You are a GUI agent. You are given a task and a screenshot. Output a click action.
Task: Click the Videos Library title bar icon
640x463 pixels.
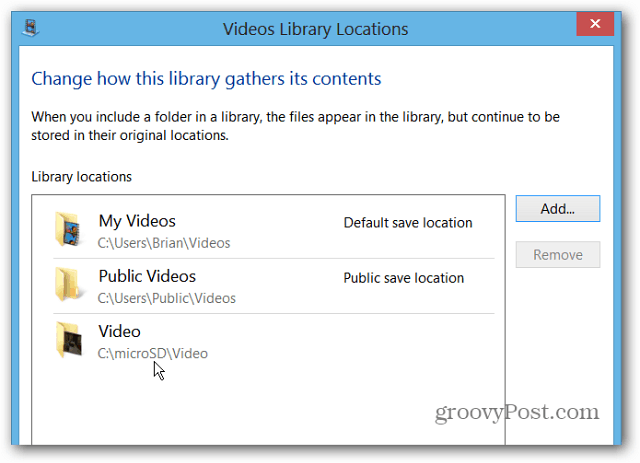(31, 28)
